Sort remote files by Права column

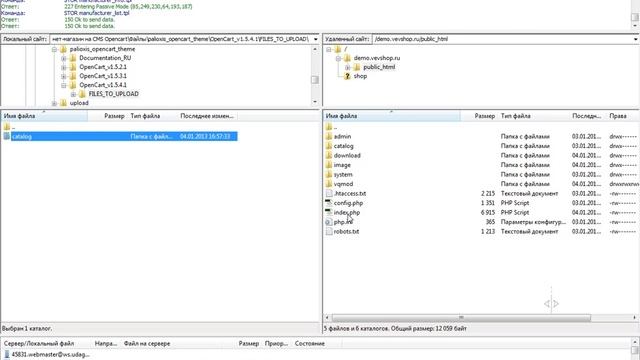pos(622,116)
